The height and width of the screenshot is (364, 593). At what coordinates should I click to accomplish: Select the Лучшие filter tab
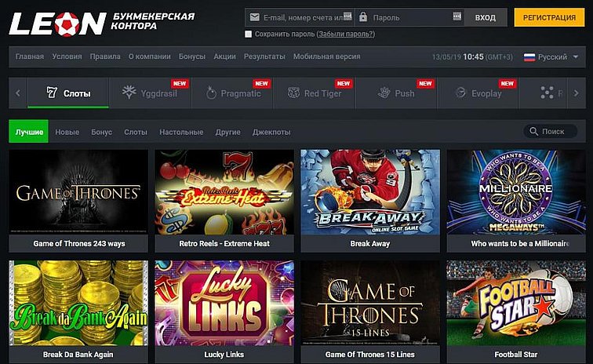click(29, 131)
